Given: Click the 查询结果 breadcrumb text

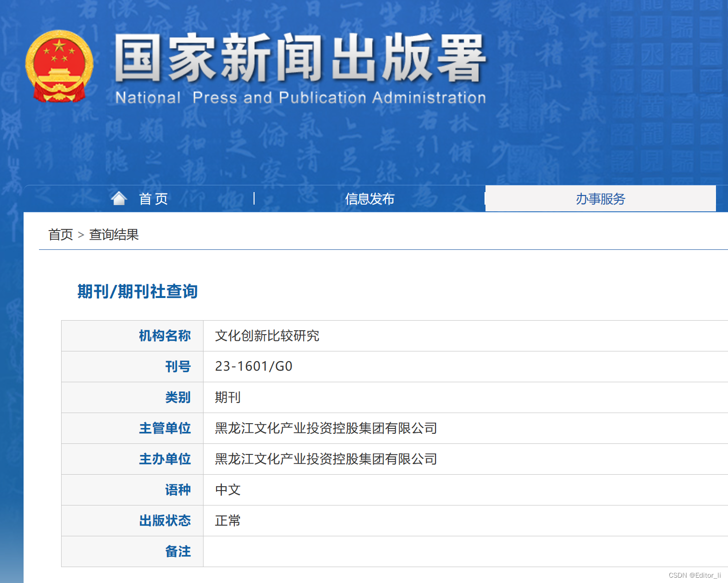Looking at the screenshot, I should coord(114,234).
